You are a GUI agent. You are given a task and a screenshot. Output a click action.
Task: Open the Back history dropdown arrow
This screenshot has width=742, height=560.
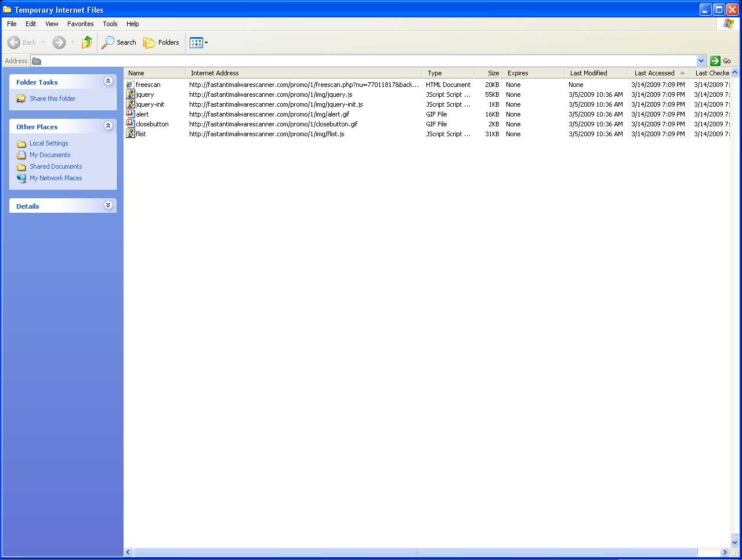pos(43,42)
